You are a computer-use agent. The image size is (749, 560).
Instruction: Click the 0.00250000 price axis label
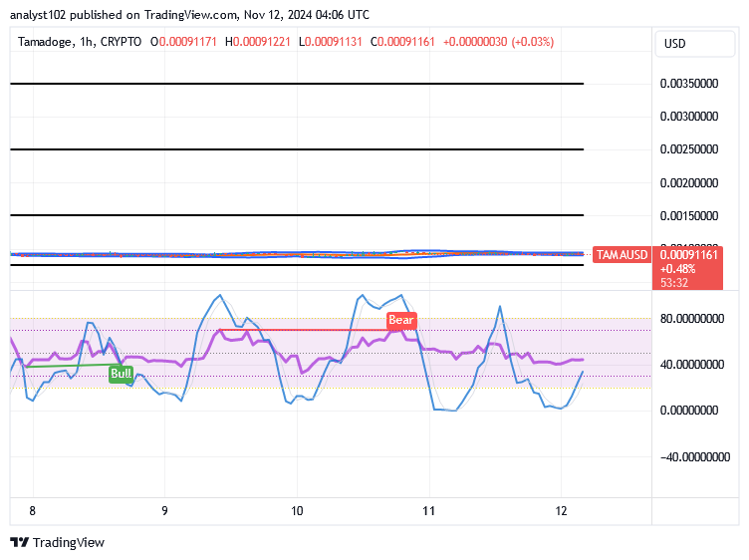[x=689, y=149]
